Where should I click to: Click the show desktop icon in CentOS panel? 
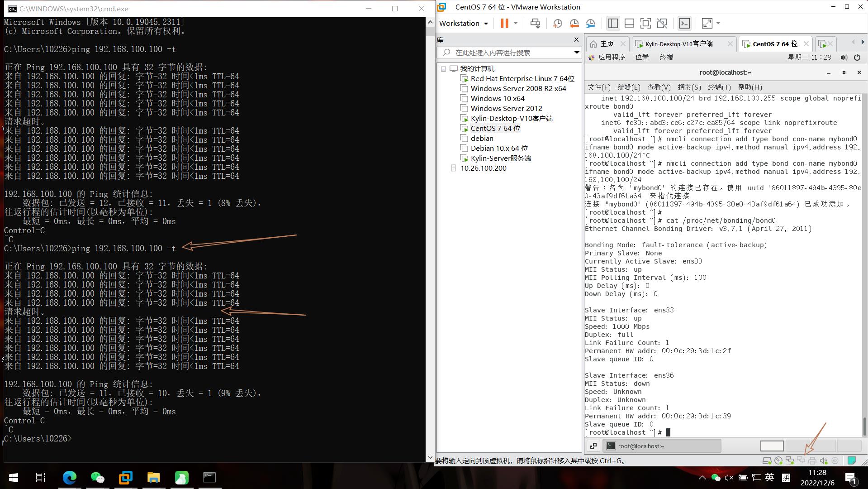[x=593, y=446]
